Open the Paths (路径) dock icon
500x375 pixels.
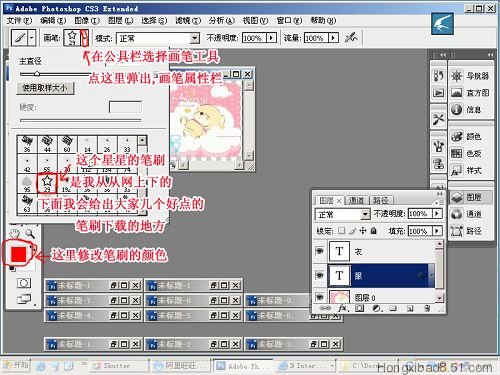point(456,230)
